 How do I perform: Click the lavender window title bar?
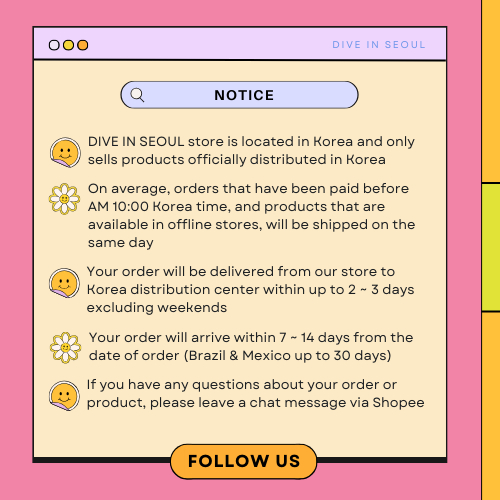tap(240, 44)
